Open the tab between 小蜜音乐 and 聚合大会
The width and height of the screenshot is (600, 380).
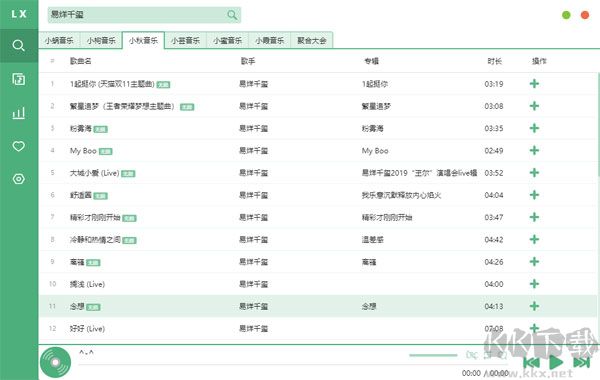(x=269, y=40)
